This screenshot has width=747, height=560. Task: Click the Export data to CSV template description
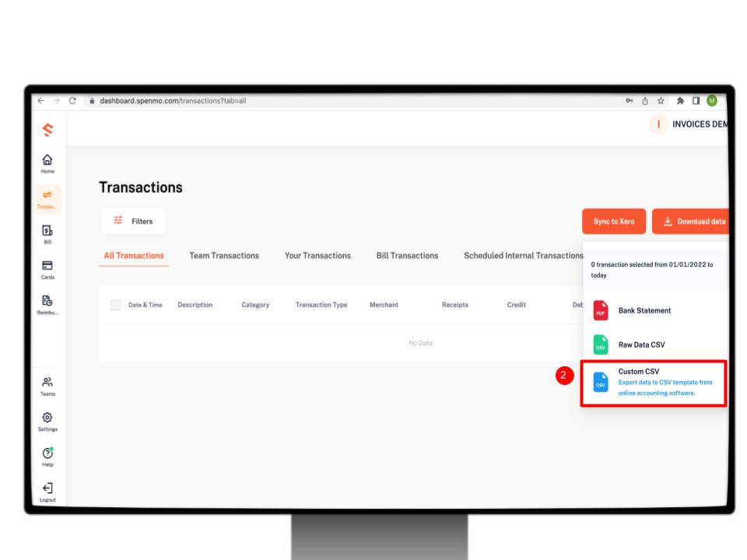coord(665,387)
